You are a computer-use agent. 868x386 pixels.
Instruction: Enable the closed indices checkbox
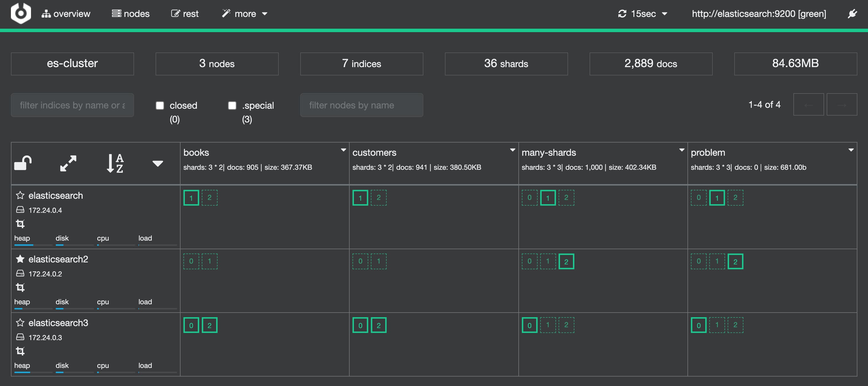click(159, 105)
